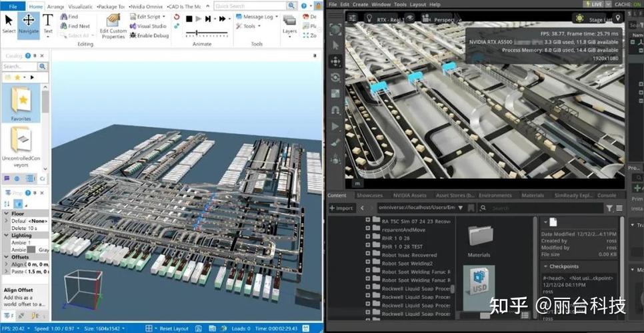Select the Omniverse rotate tool
The image size is (644, 333).
coord(335,77)
